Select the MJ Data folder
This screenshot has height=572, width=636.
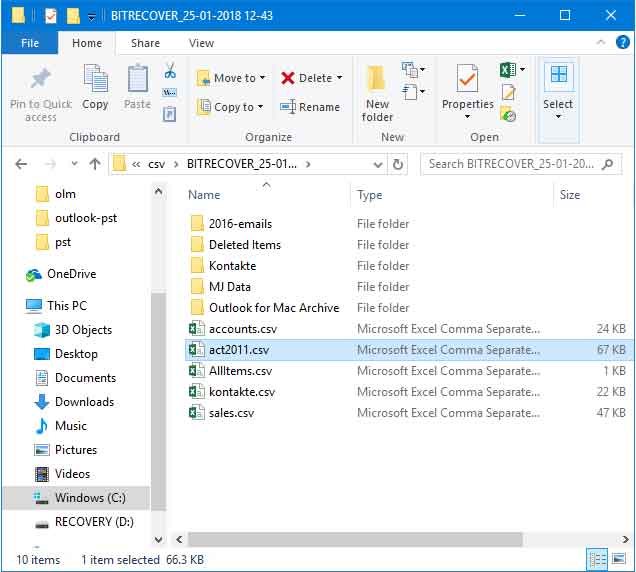point(230,287)
